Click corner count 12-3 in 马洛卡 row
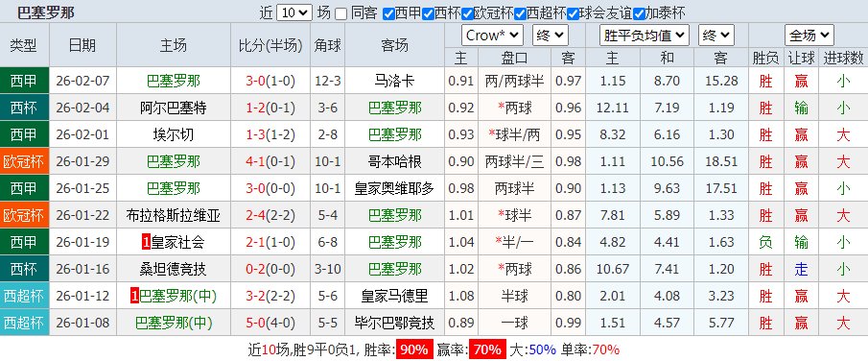 [328, 81]
